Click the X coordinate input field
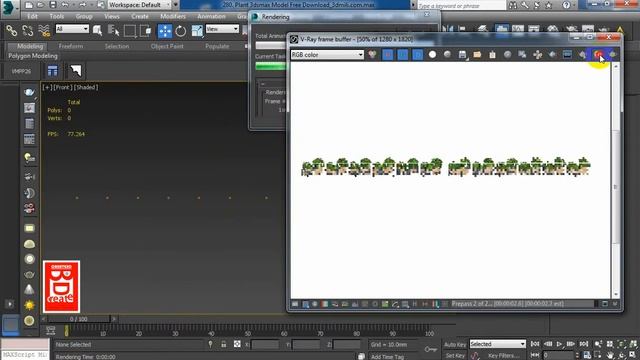640x360 pixels. (x=265, y=344)
